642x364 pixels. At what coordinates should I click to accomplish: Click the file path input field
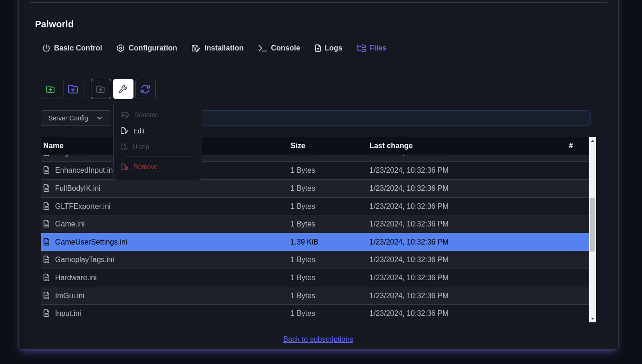click(396, 118)
